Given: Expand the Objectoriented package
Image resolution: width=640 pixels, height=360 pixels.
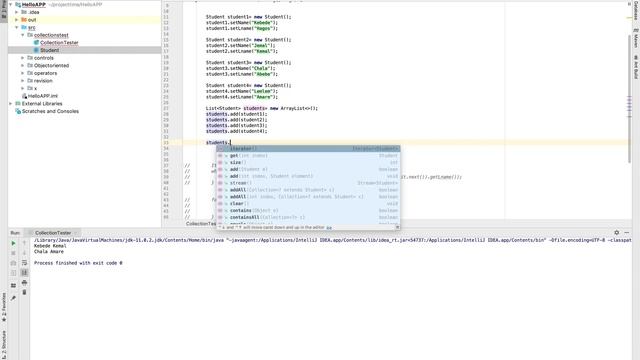Looking at the screenshot, I should 23,65.
